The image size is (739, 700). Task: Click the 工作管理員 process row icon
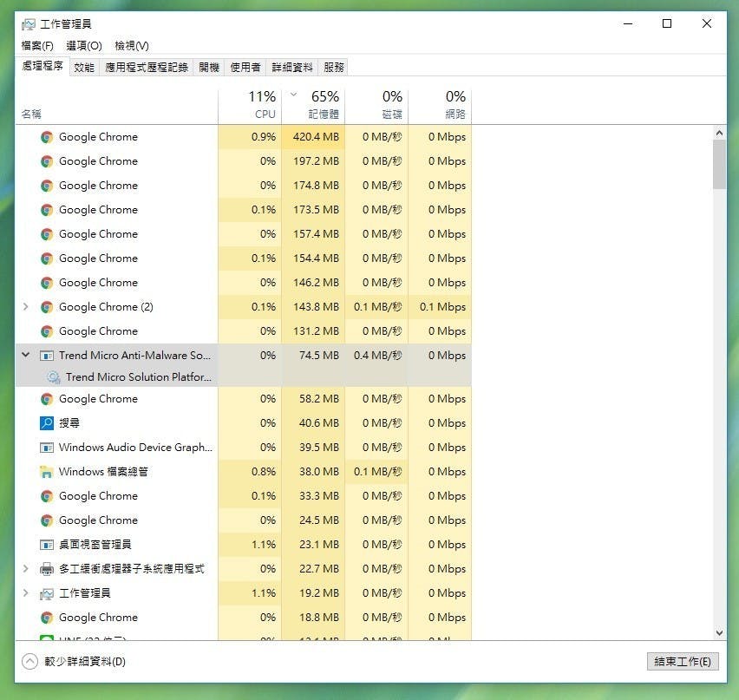pyautogui.click(x=47, y=593)
